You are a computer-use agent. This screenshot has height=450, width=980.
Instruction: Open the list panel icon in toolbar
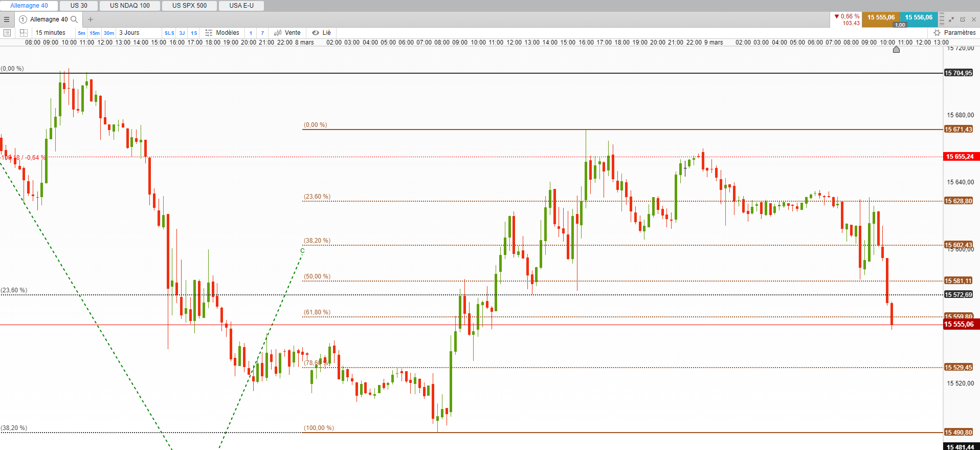[x=7, y=33]
